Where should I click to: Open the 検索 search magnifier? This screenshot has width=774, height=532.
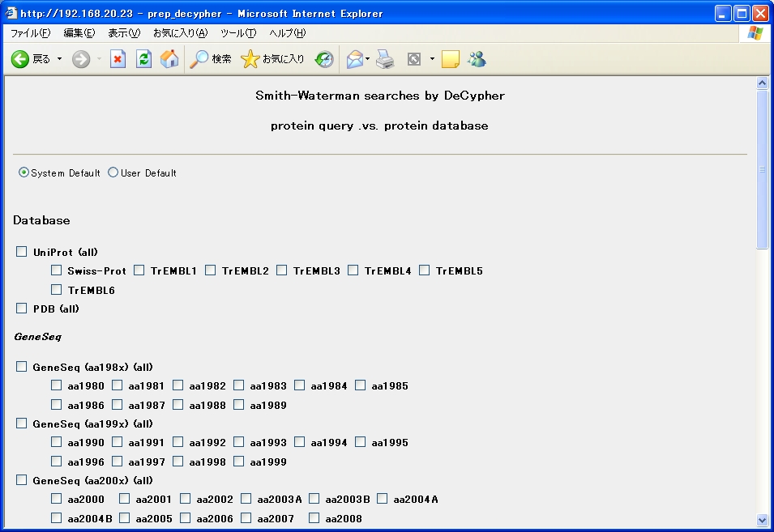tap(211, 59)
